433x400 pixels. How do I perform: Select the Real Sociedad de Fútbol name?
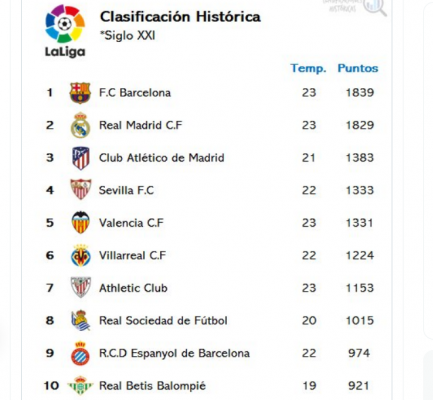(163, 321)
